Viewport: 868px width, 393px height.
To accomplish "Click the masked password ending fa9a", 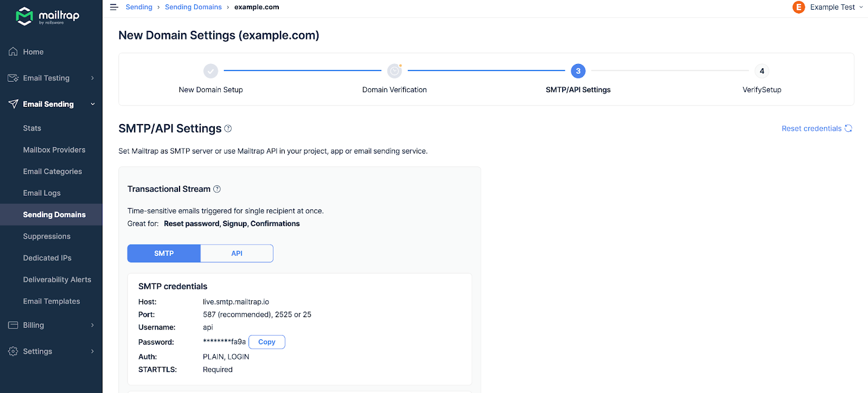I will (224, 342).
